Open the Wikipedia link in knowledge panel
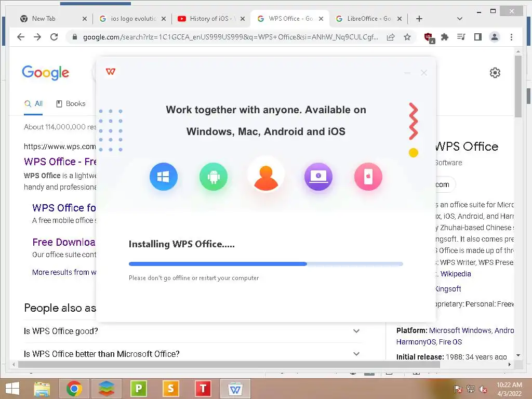This screenshot has height=399, width=532. (x=455, y=274)
